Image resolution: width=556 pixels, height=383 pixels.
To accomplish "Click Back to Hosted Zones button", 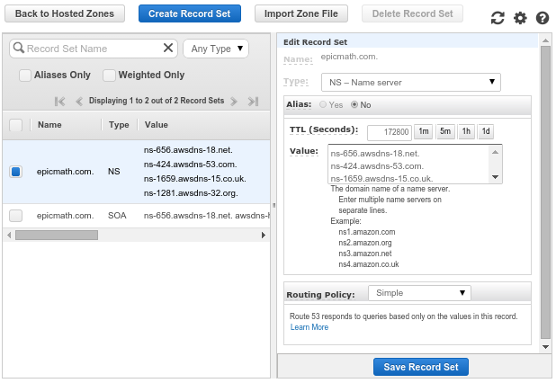I will pyautogui.click(x=65, y=14).
